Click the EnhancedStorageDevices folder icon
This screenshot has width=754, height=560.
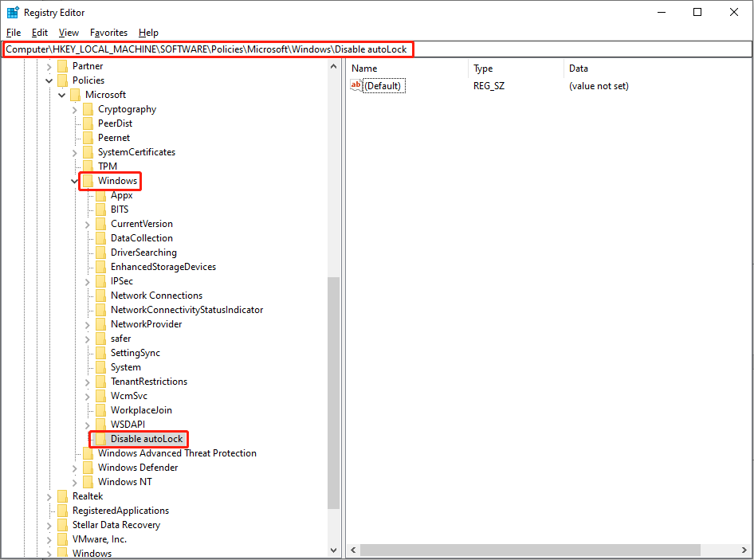click(x=100, y=266)
